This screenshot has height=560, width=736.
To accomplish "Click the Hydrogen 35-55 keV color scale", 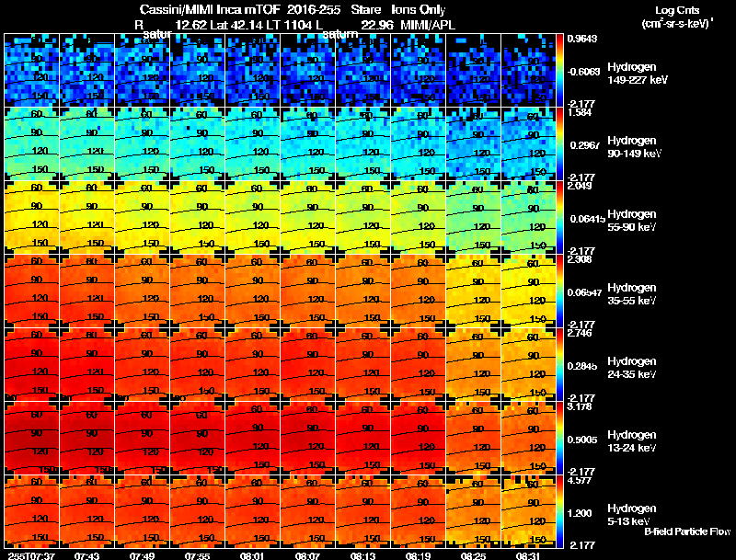I will click(x=559, y=291).
